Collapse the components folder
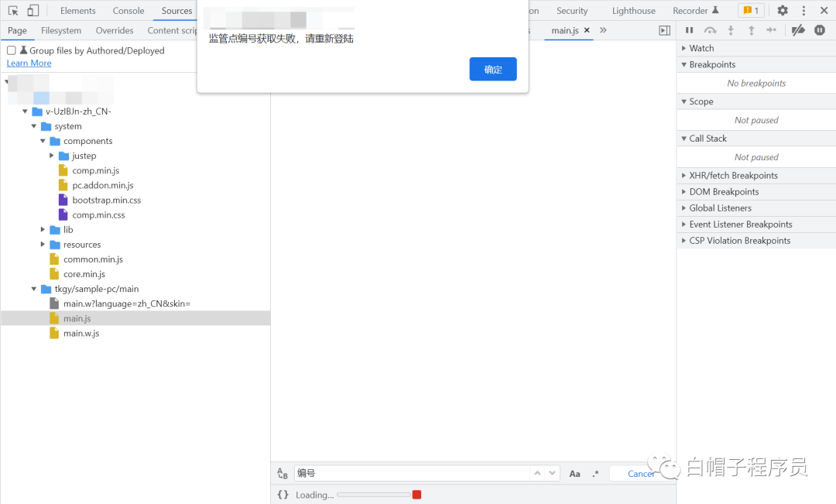 point(43,141)
